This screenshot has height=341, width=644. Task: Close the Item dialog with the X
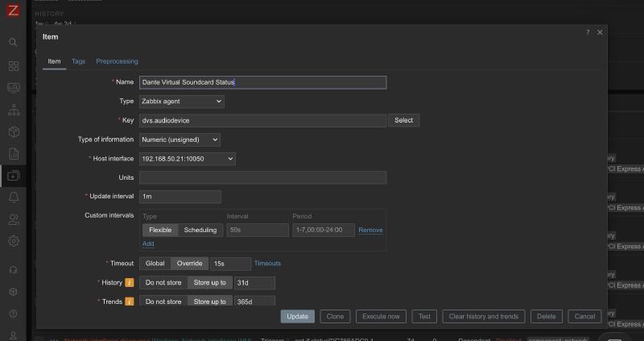[x=600, y=32]
